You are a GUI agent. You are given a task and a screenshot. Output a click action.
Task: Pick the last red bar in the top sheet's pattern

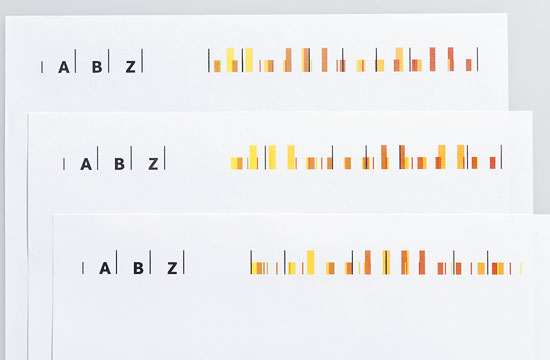click(x=469, y=65)
